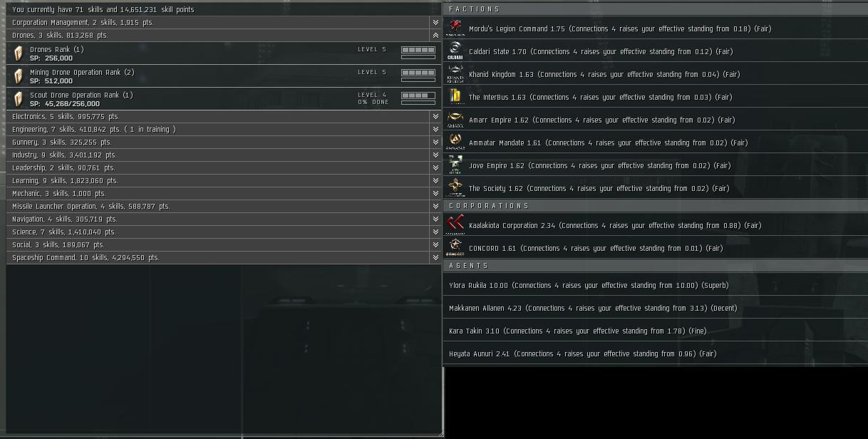The width and height of the screenshot is (868, 439).
Task: Click The Society faction logo
Action: point(455,188)
